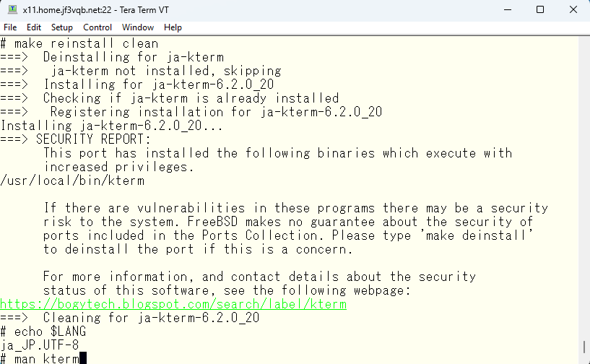Click the /usr/local/bin/kterm path text
The image size is (590, 364).
click(x=72, y=181)
